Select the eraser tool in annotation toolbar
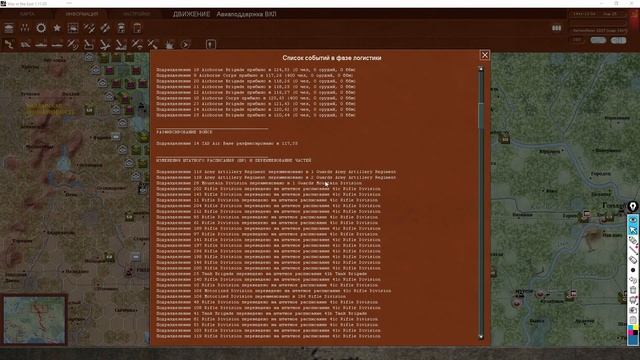The image size is (640, 360). [633, 260]
